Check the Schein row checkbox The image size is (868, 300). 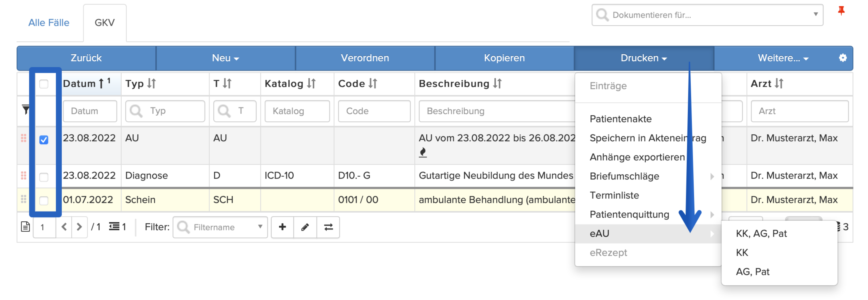click(x=44, y=201)
